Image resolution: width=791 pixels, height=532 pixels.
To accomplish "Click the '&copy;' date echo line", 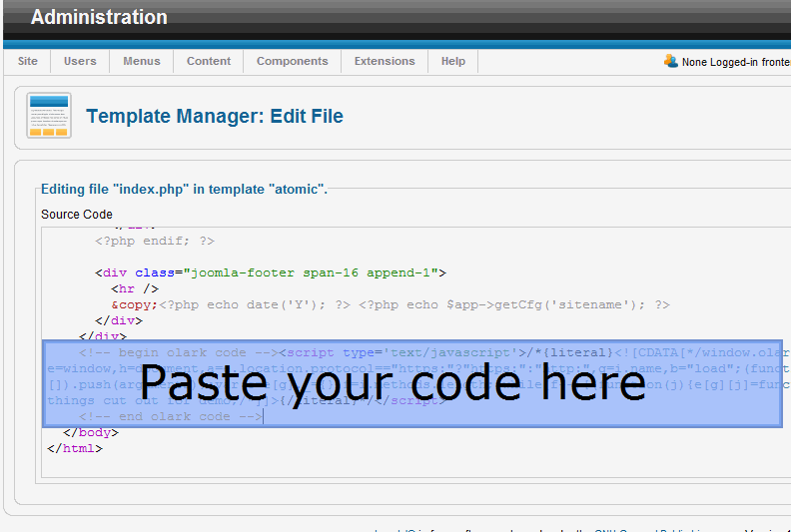I will tap(390, 305).
